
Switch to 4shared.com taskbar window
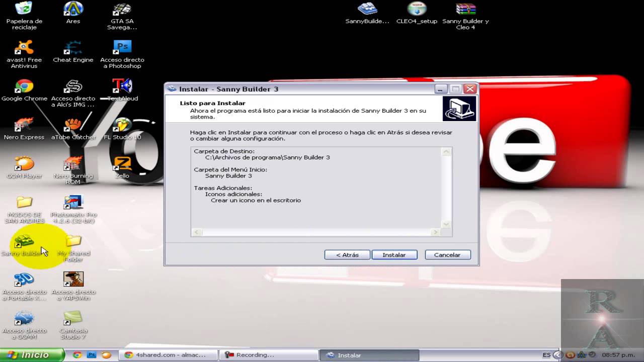[169, 355]
